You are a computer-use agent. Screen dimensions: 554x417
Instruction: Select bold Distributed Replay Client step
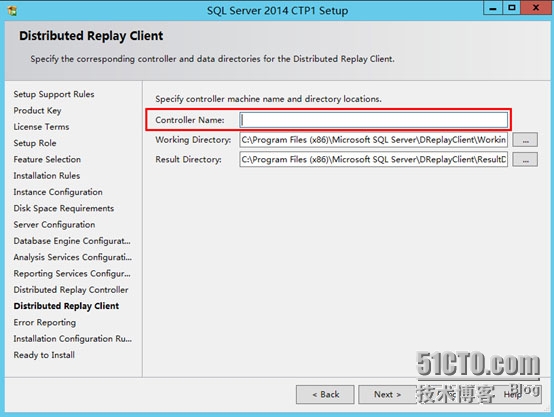click(66, 306)
